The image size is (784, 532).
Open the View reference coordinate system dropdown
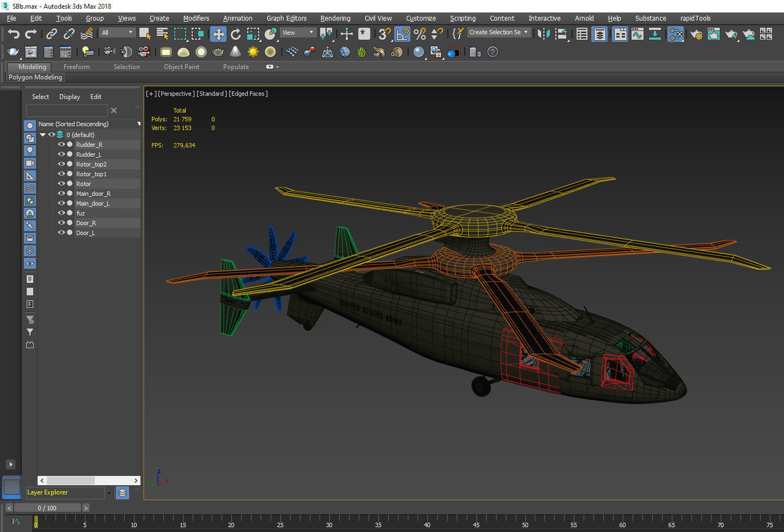pyautogui.click(x=297, y=32)
